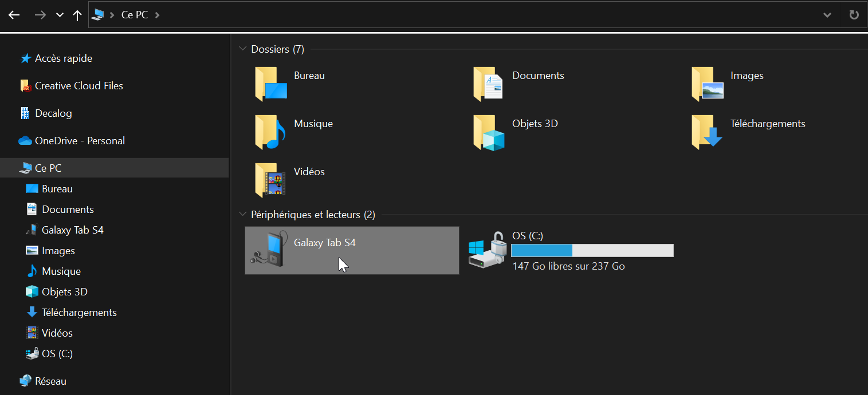Image resolution: width=868 pixels, height=395 pixels.
Task: Click the Up one level arrow
Action: pyautogui.click(x=77, y=15)
